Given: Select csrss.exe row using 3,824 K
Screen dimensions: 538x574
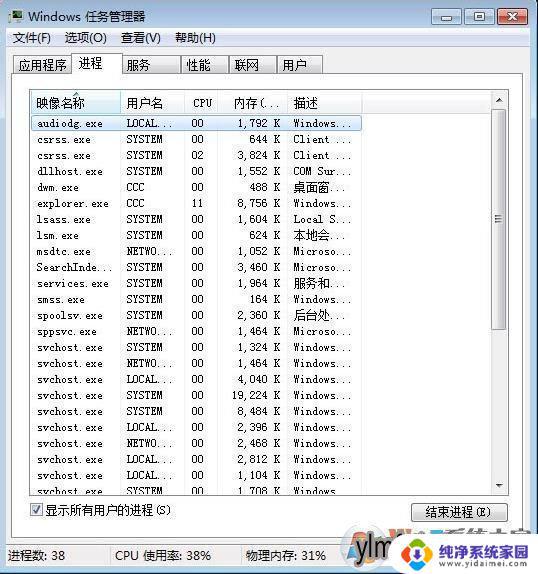Looking at the screenshot, I should tap(196, 155).
